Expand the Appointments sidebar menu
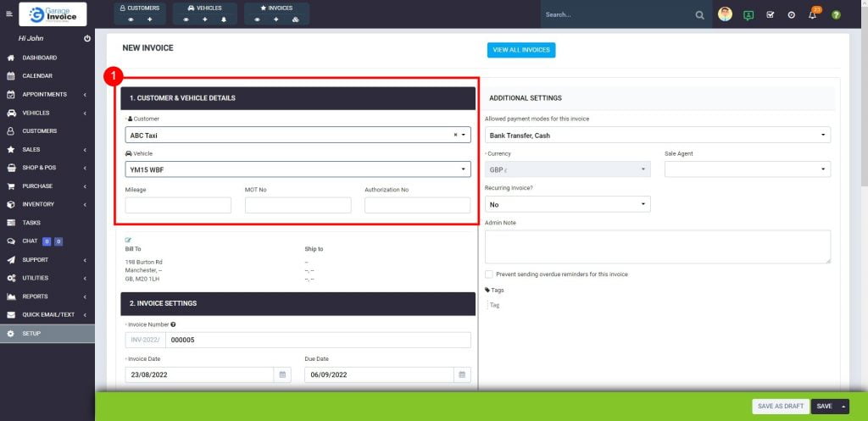Viewport: 868px width, 421px height. (x=47, y=95)
